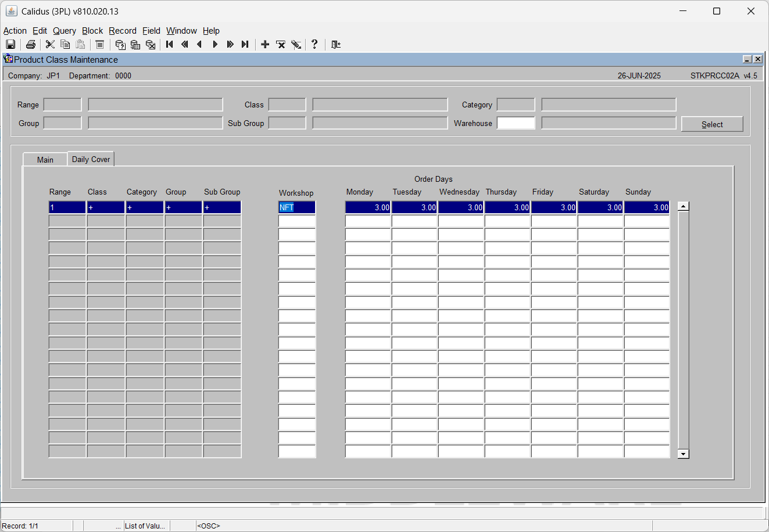Click the scrollbar down arrow in grid
The width and height of the screenshot is (769, 532).
(684, 454)
